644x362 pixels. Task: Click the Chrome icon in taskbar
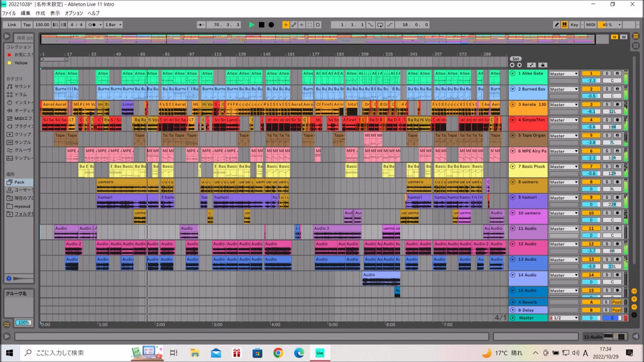point(278,353)
